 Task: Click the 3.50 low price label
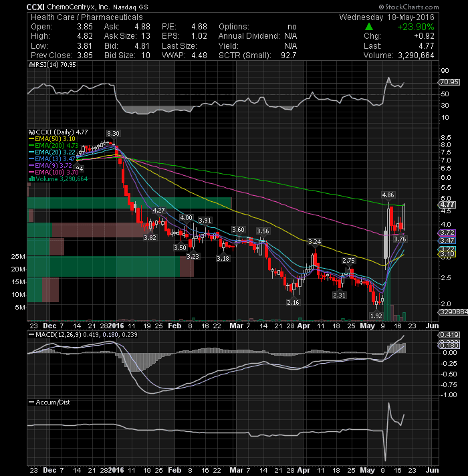coord(180,248)
